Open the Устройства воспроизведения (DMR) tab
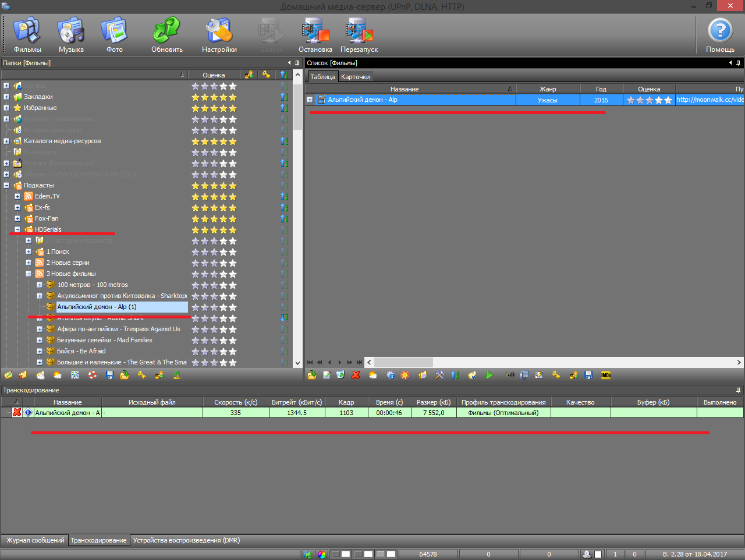 tap(186, 540)
